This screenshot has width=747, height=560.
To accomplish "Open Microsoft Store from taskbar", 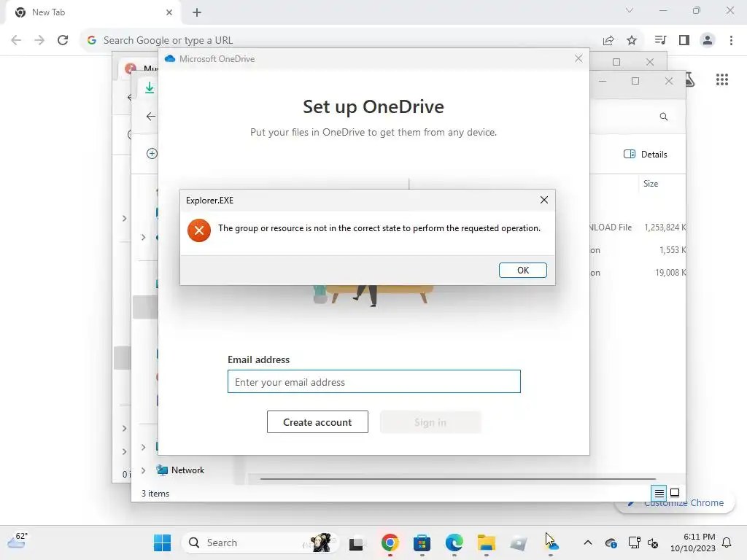I will (422, 542).
